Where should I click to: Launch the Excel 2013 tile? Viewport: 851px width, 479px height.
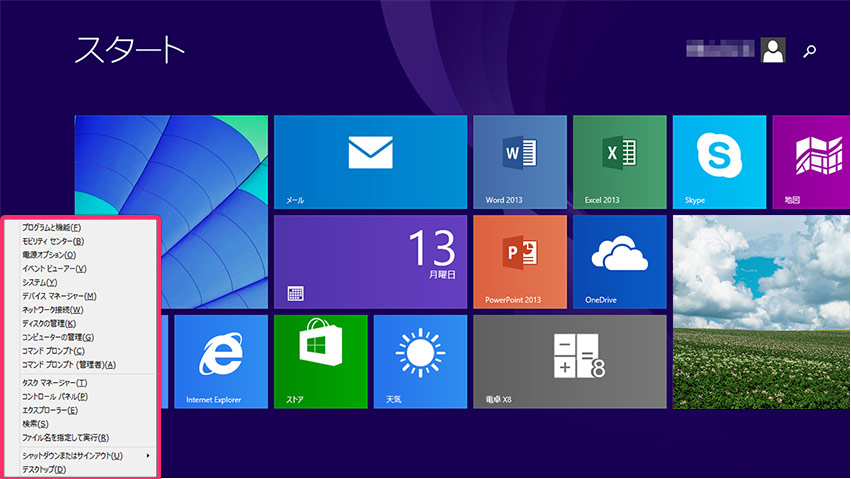[620, 162]
